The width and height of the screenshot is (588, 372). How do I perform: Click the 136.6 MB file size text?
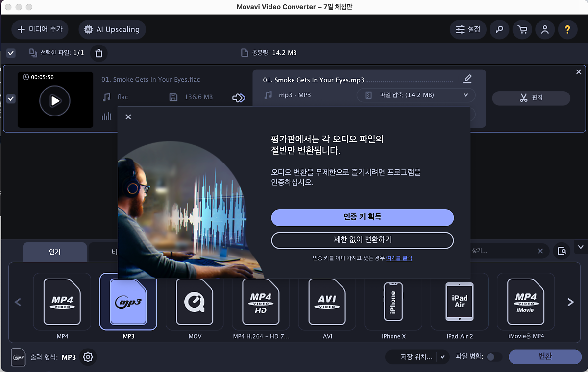click(198, 97)
